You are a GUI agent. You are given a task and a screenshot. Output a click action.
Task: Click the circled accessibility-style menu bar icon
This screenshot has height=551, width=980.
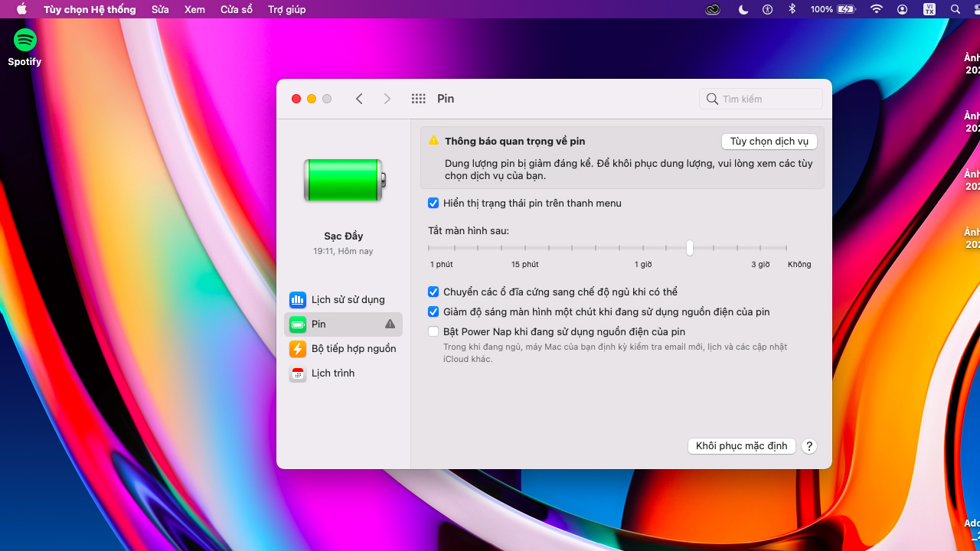tap(768, 9)
